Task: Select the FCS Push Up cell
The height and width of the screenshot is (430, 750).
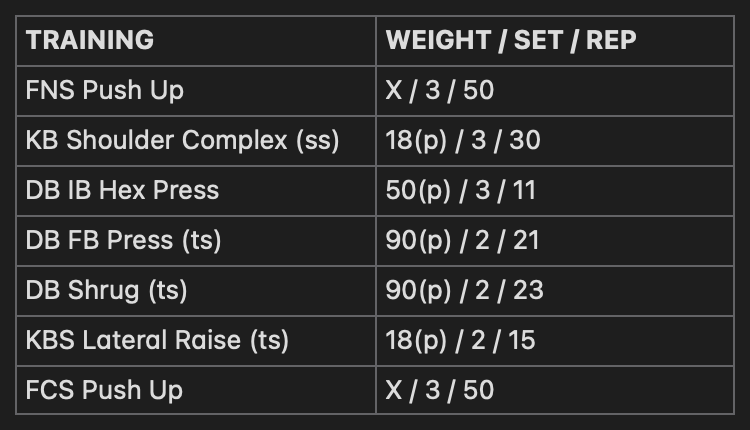Action: (x=196, y=390)
